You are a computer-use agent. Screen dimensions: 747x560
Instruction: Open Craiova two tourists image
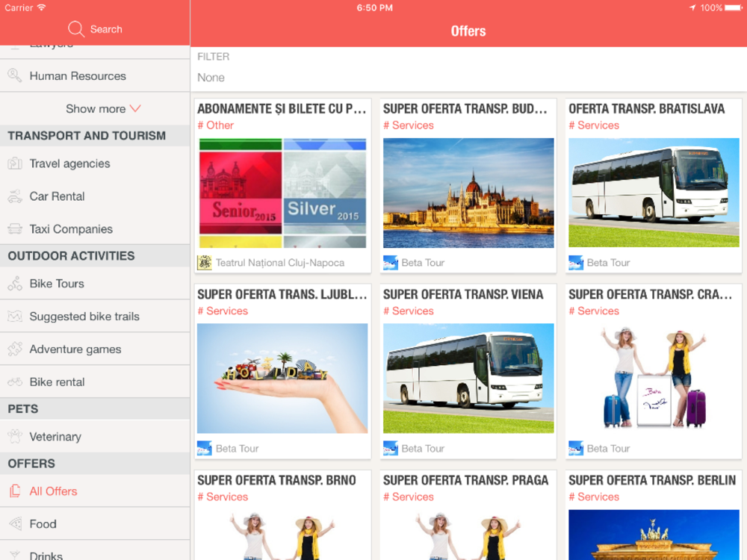pyautogui.click(x=654, y=379)
